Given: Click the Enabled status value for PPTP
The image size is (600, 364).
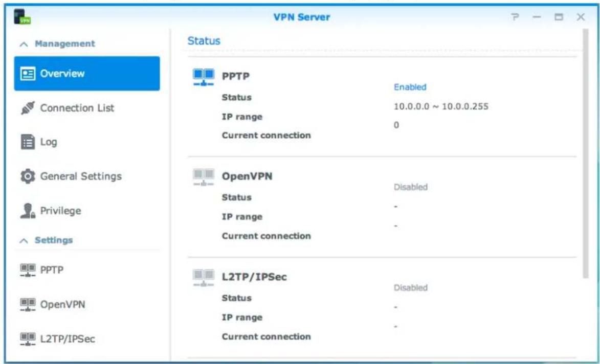Looking at the screenshot, I should coord(410,87).
